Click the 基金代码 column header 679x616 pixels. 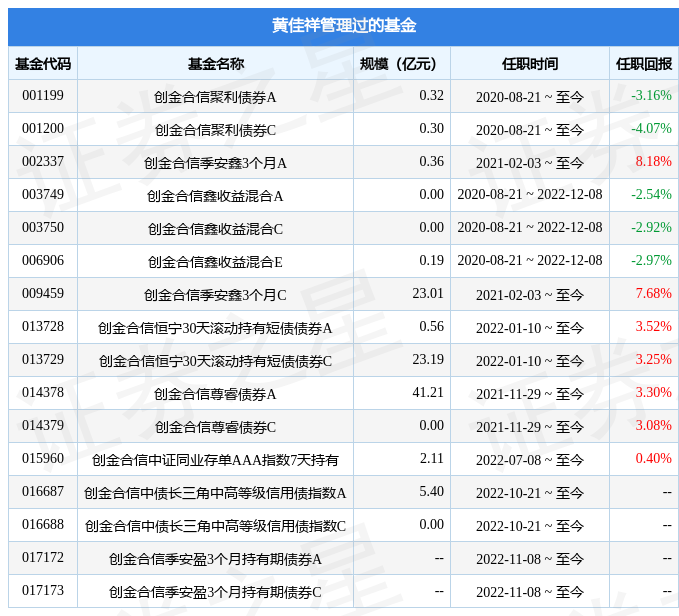[x=43, y=63]
